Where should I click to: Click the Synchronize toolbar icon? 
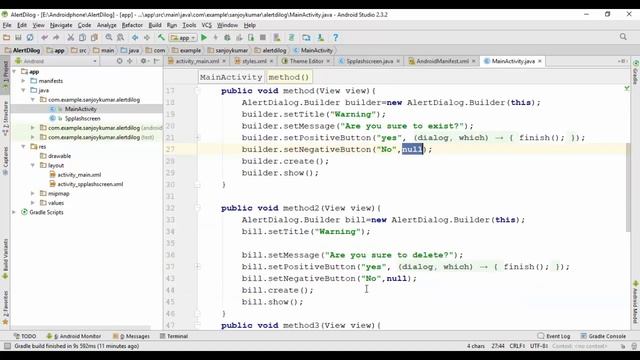coord(30,38)
